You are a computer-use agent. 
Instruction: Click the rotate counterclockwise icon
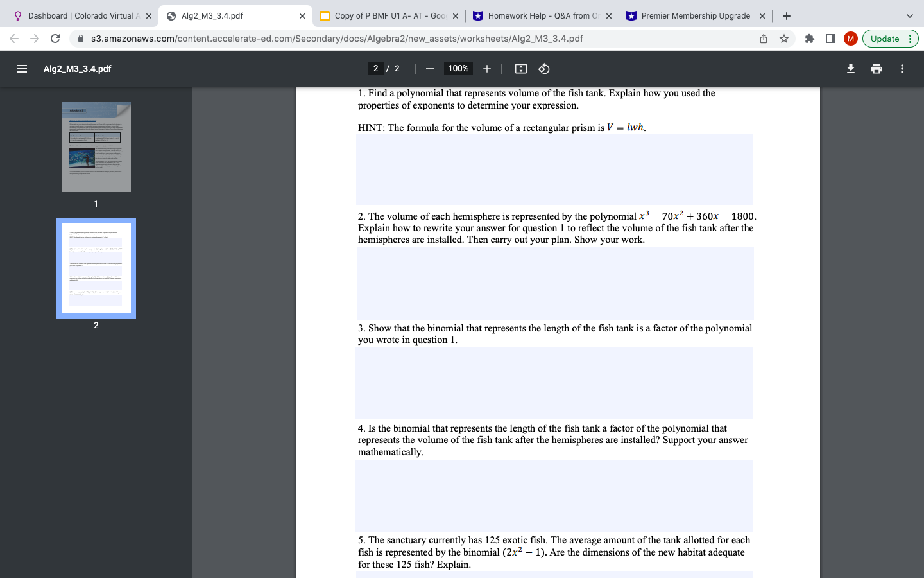point(543,69)
